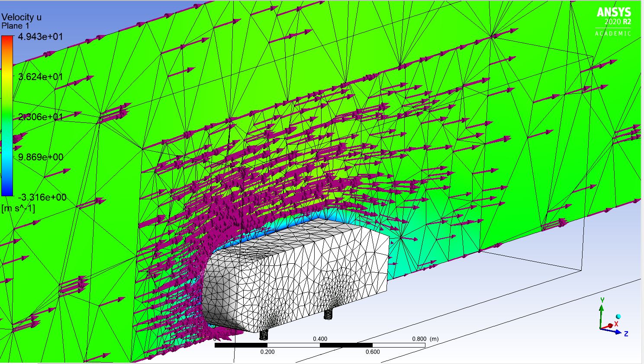The width and height of the screenshot is (644, 364).
Task: Click the cyan isometric view sphere on the triad
Action: [618, 316]
